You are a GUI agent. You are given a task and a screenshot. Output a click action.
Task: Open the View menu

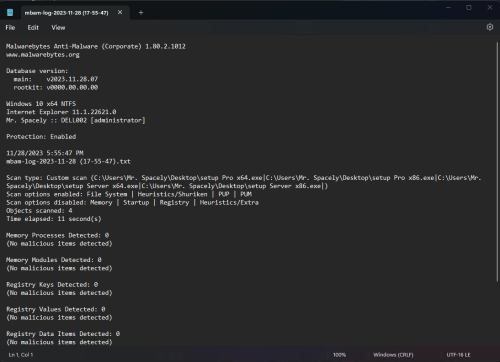coord(58,28)
